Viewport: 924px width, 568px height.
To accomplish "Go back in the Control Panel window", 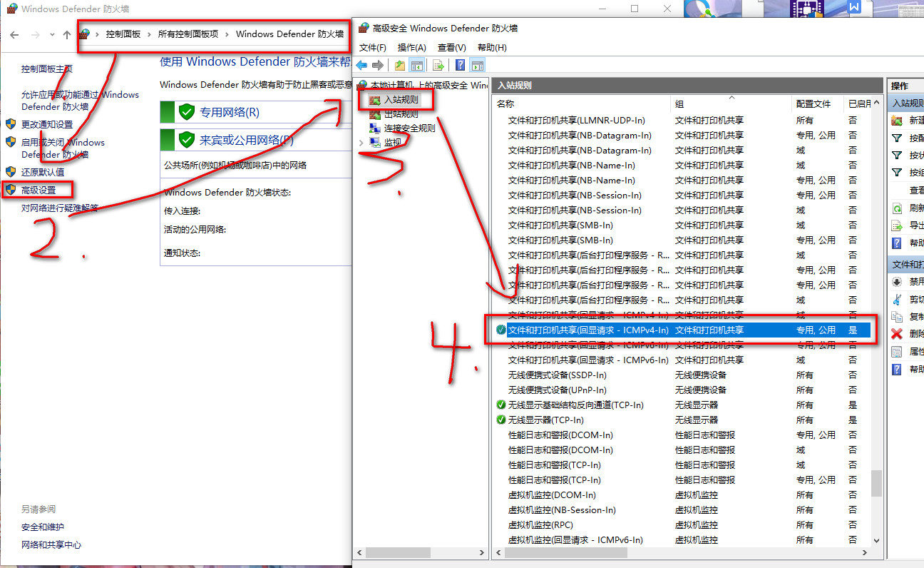I will click(x=14, y=34).
